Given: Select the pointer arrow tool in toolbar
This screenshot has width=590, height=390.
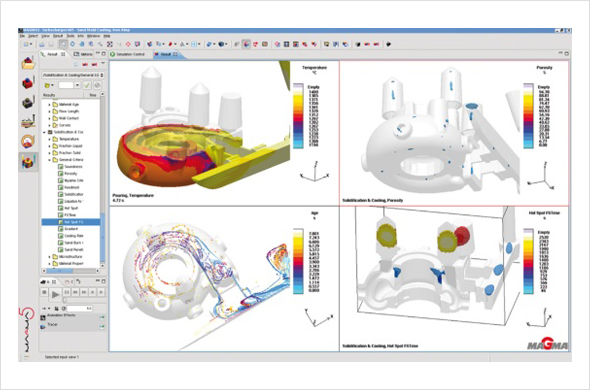Looking at the screenshot, I should tap(64, 44).
